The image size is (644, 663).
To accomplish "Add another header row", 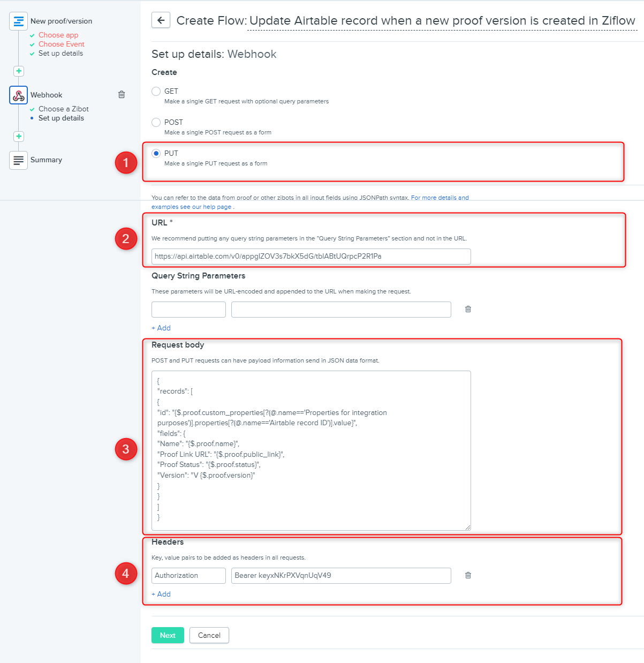I will 161,594.
